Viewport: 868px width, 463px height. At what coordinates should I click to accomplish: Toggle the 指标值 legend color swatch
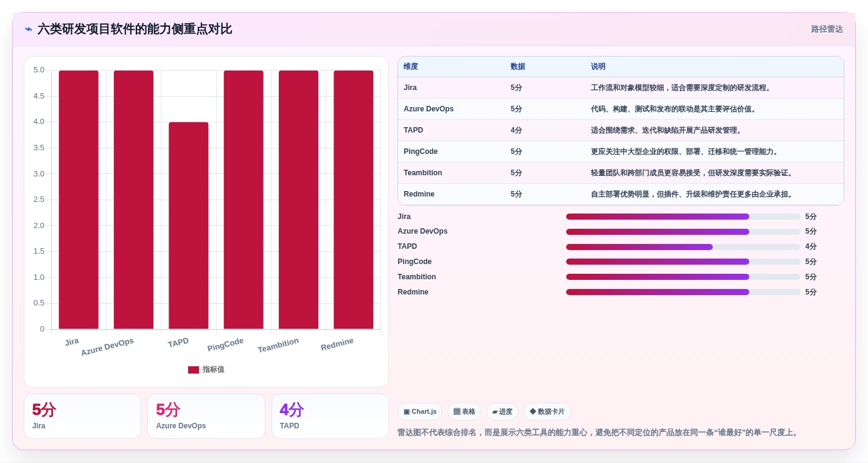point(194,370)
